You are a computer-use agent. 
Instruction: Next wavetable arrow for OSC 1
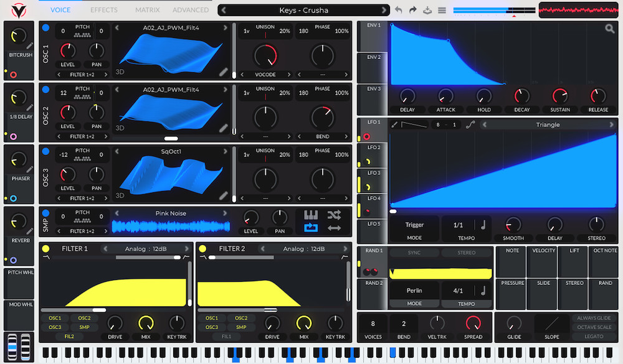click(226, 28)
